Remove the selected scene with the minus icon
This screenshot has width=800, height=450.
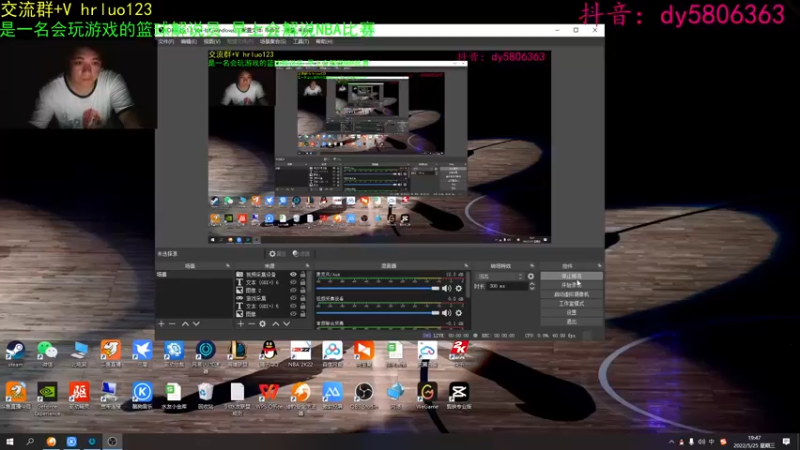click(x=172, y=323)
